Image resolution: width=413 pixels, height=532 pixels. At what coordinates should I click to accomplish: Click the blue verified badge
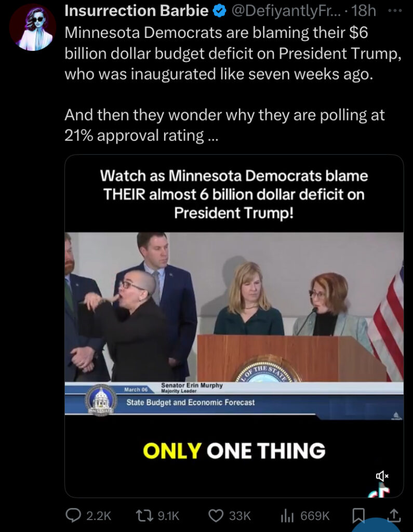[x=219, y=11]
